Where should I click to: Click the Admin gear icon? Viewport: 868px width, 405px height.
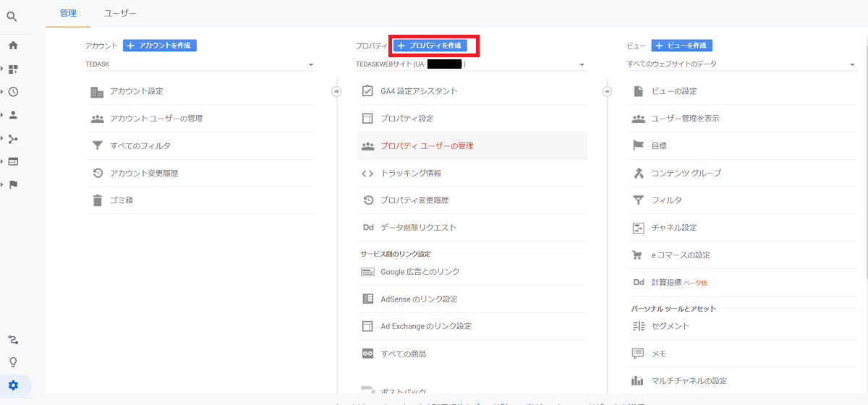click(x=13, y=385)
